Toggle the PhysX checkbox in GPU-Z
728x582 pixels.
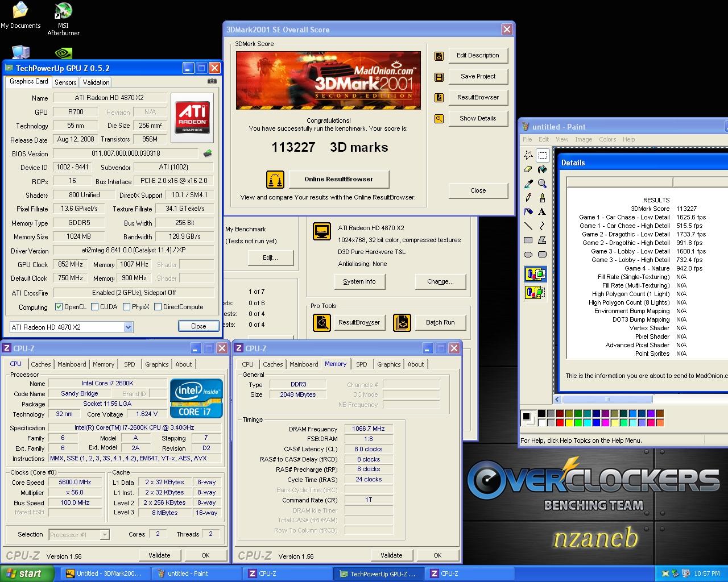pyautogui.click(x=126, y=307)
